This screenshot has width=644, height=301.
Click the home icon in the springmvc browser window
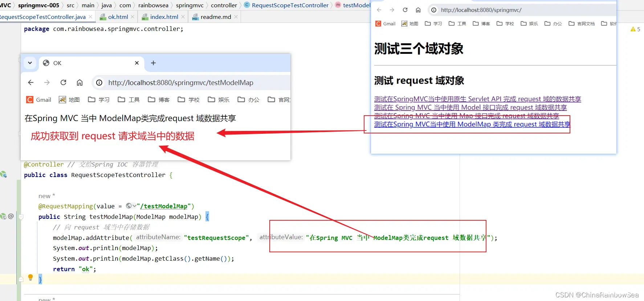coord(418,10)
